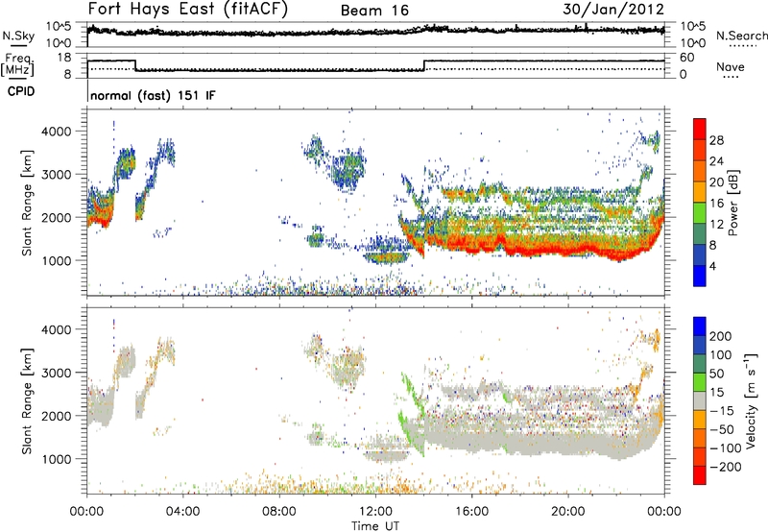
Task: Click the 1000 tick of velocity panel
Action: pos(56,459)
